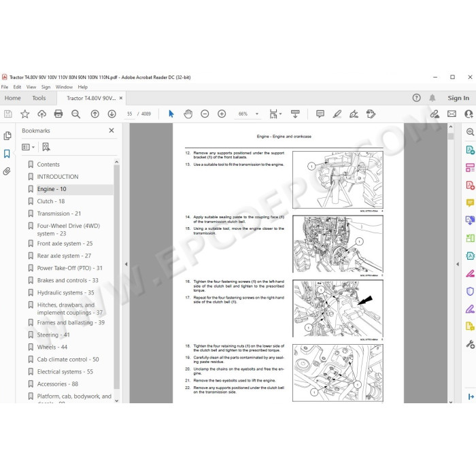The width and height of the screenshot is (476, 476).
Task: Open Hydraulic systems - 35 bookmark
Action: tap(65, 292)
